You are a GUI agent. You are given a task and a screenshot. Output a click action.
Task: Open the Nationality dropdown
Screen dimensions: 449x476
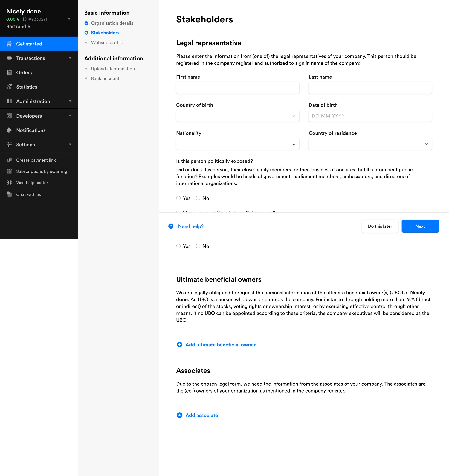238,144
